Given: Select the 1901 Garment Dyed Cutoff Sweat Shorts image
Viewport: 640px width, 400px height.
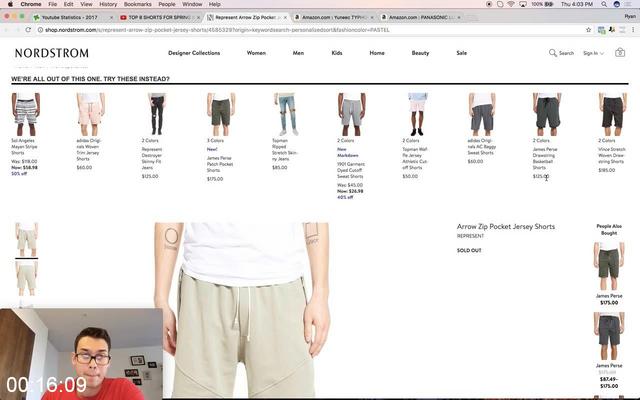Looking at the screenshot, I should 351,114.
